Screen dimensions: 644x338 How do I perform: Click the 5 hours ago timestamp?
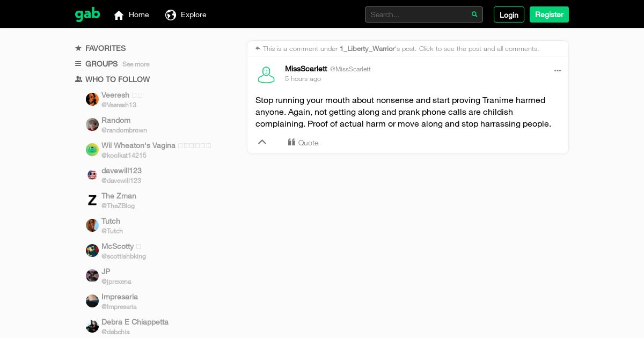coord(303,79)
